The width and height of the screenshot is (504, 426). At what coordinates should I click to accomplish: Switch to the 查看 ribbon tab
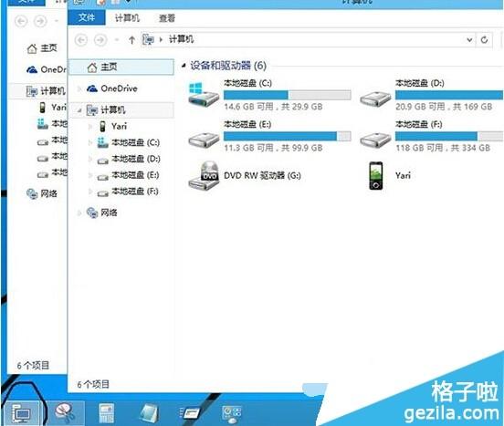coord(167,18)
